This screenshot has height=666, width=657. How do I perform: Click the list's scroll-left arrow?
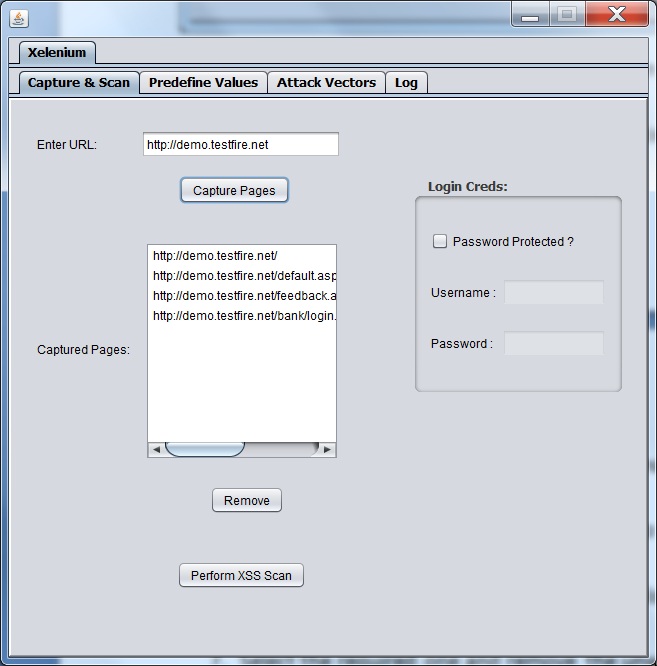click(156, 450)
